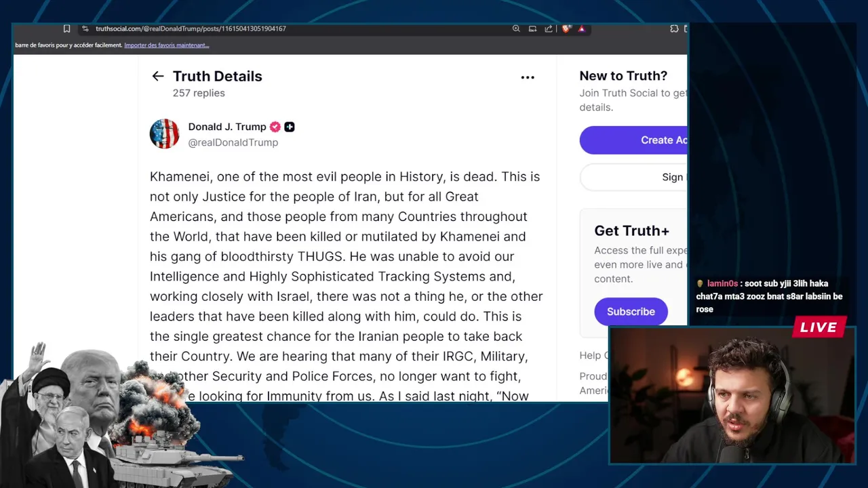This screenshot has width=868, height=488.
Task: Click the purple Subscribe button
Action: [631, 312]
